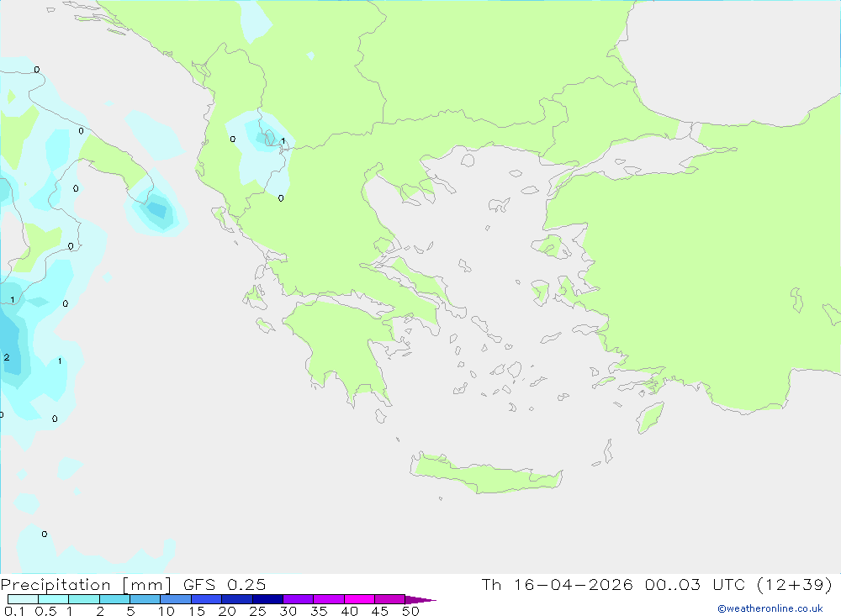This screenshot has width=841, height=616.
Task: Click the '10' legend scale label
Action: click(167, 611)
